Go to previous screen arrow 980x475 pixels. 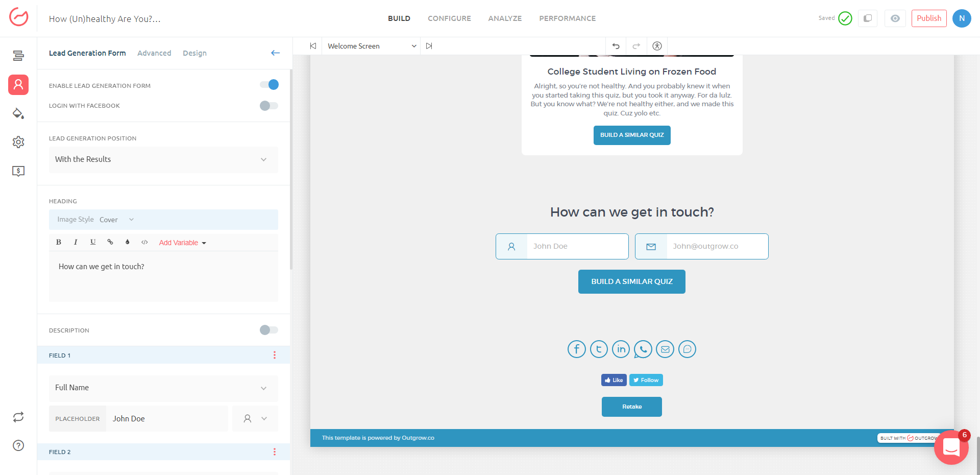point(313,46)
